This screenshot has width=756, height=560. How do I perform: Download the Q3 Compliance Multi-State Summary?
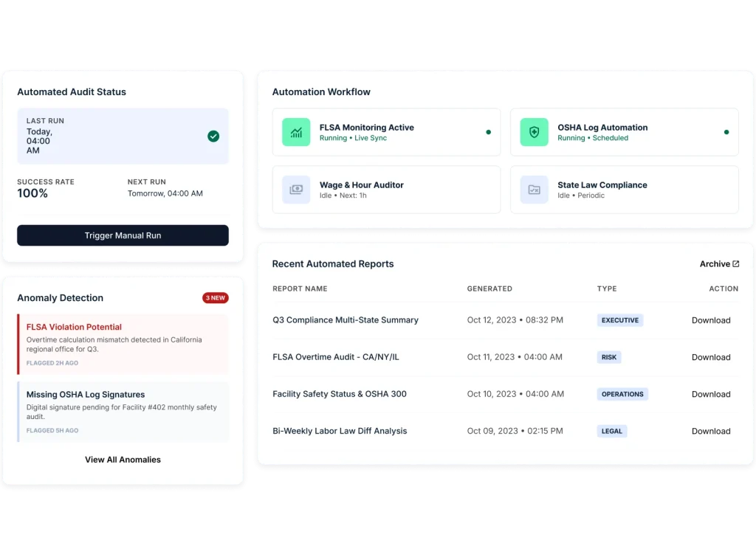click(x=710, y=320)
